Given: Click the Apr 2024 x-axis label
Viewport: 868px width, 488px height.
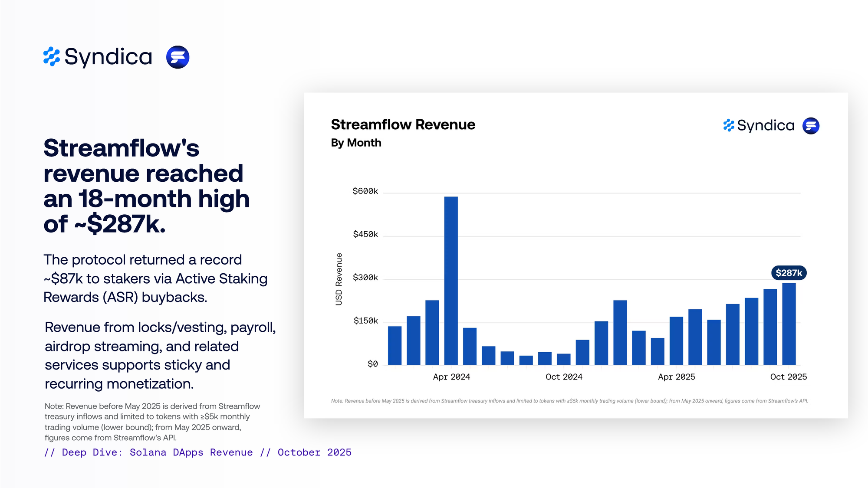Looking at the screenshot, I should click(451, 377).
